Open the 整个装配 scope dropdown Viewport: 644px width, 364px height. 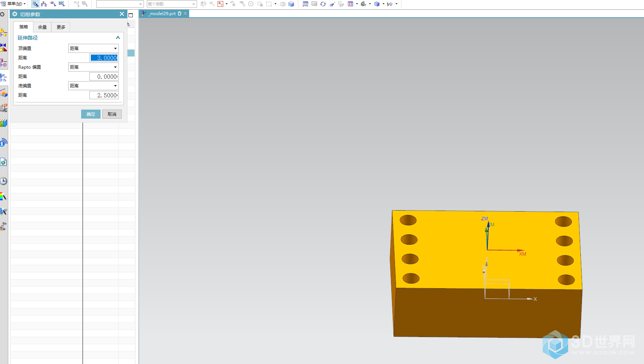click(x=172, y=4)
